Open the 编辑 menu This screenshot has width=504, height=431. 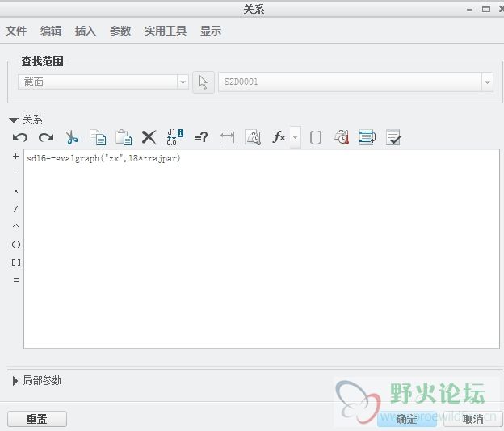(51, 31)
